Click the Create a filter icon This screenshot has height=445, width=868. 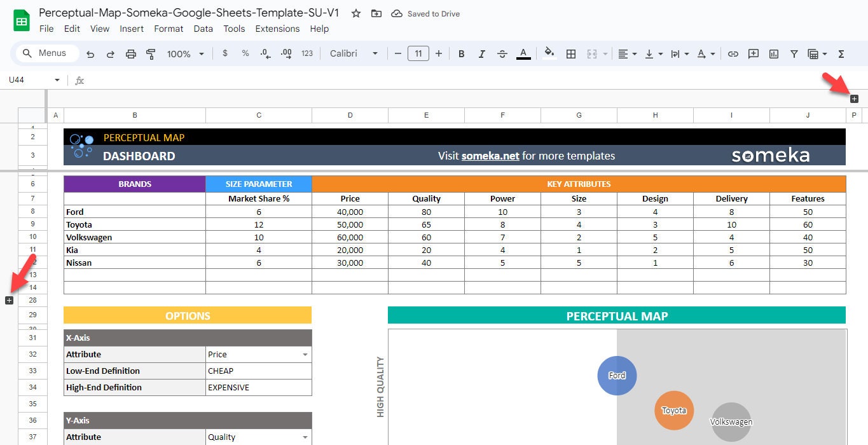pos(794,54)
